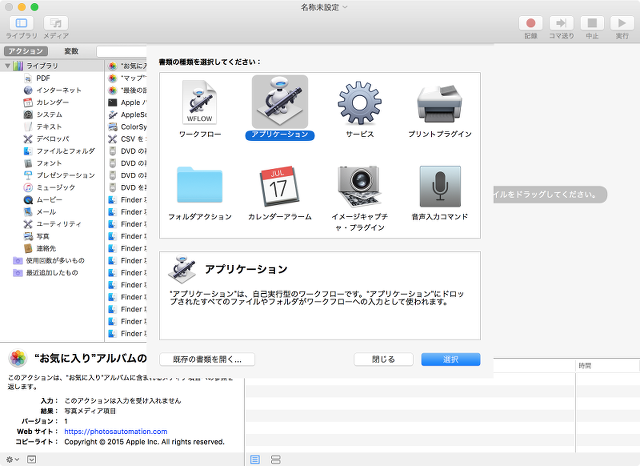Choose the Image Capture Plugin camera icon
This screenshot has height=466, width=640.
360,186
